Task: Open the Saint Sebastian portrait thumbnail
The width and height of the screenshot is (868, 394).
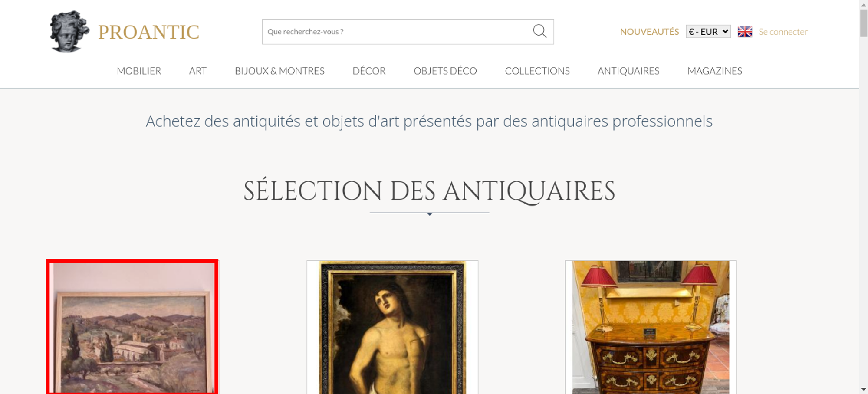Action: 392,327
